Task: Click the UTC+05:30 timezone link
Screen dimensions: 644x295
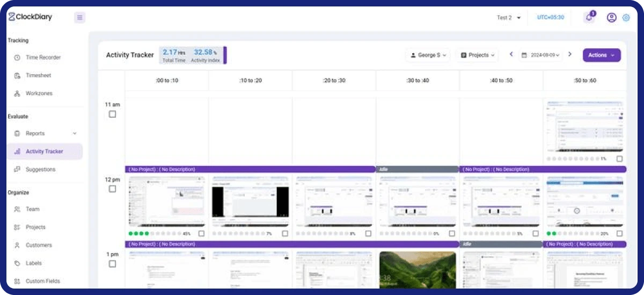Action: (550, 18)
